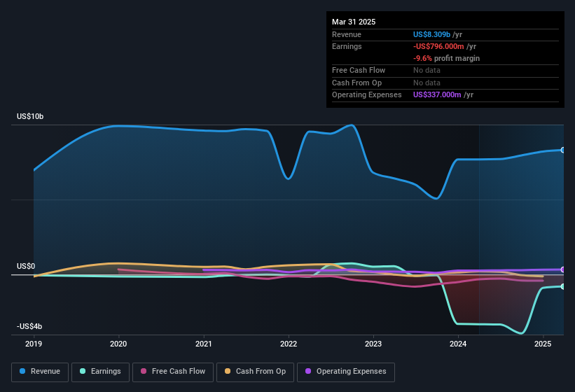575x392 pixels.
Task: Click the Revenue label in the tooltip
Action: click(347, 34)
